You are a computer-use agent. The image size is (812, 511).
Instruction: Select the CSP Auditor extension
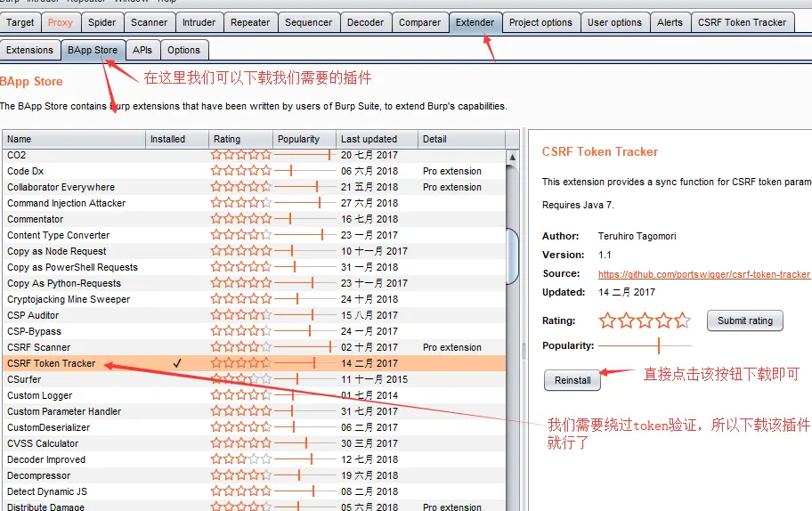click(x=254, y=315)
